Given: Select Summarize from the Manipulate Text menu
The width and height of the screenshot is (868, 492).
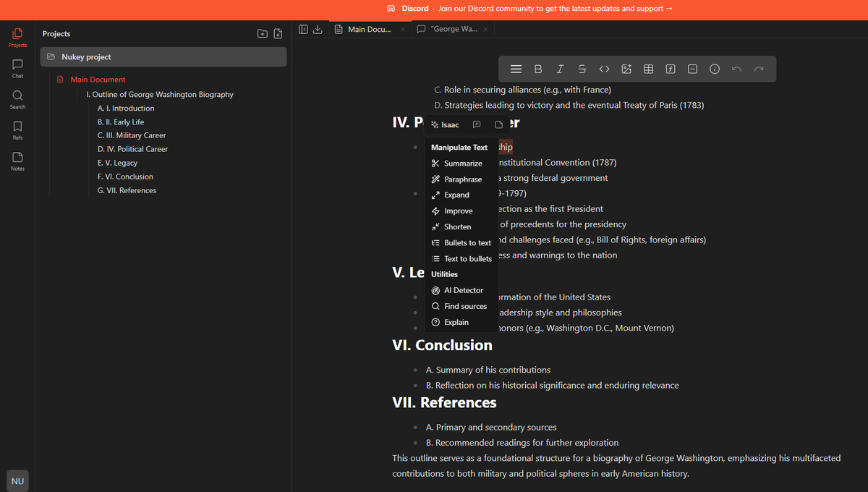Looking at the screenshot, I should [461, 164].
